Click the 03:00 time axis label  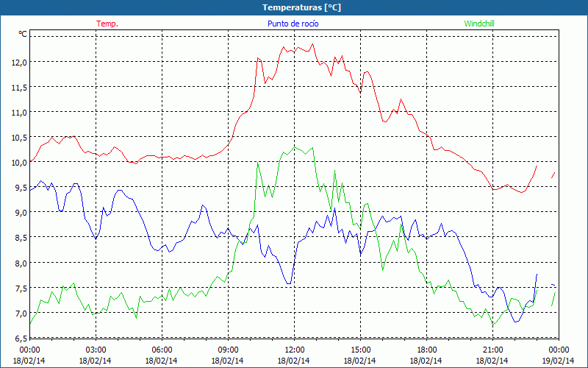click(x=96, y=350)
